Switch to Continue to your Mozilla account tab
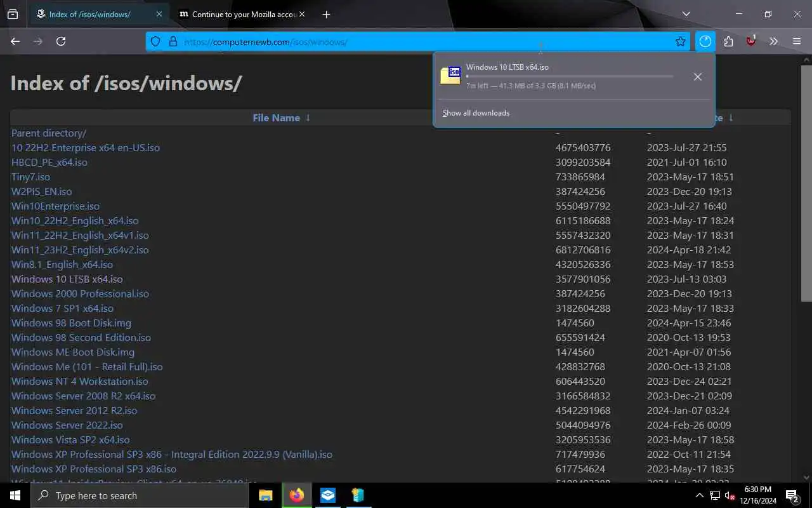812x508 pixels. [242, 14]
